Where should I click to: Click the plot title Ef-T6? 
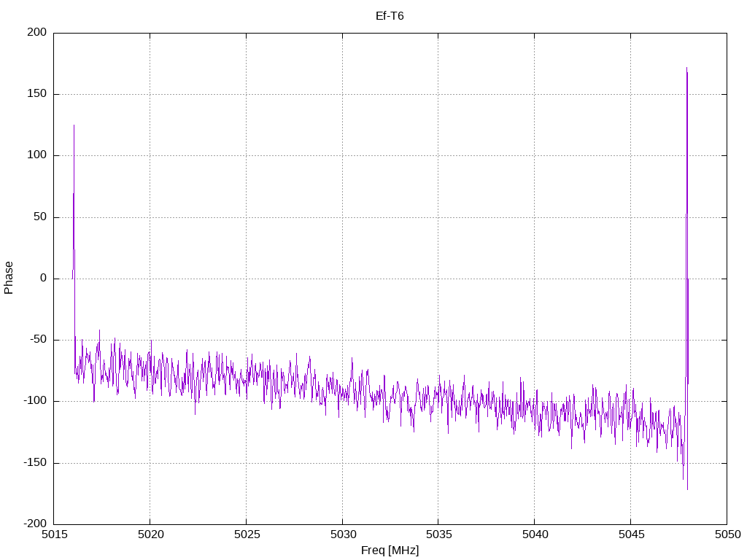pyautogui.click(x=390, y=16)
